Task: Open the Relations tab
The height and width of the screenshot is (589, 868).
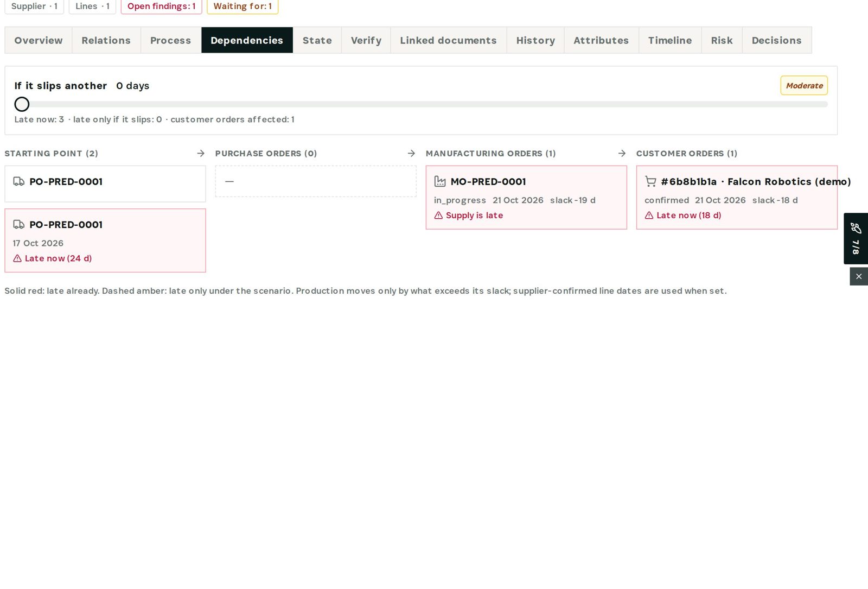Action: click(106, 40)
